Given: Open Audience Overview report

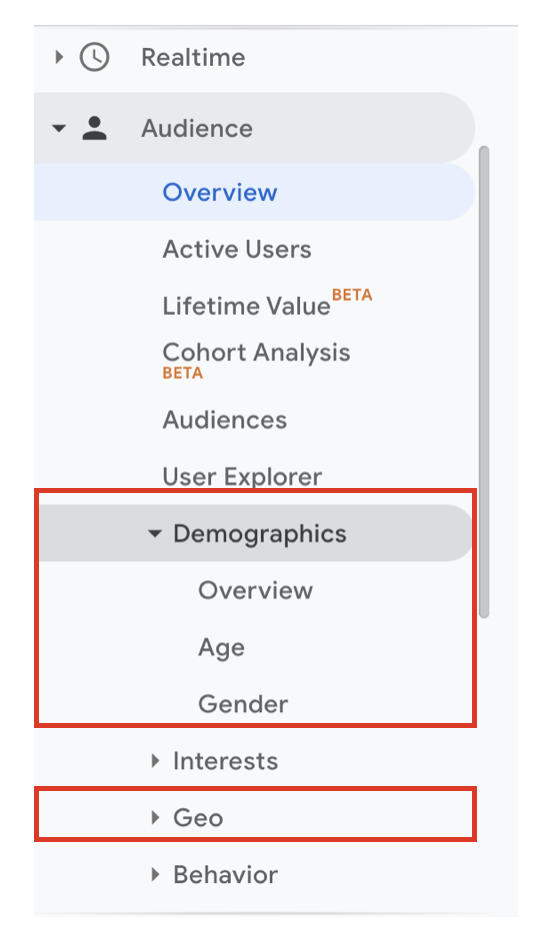Looking at the screenshot, I should click(x=219, y=192).
